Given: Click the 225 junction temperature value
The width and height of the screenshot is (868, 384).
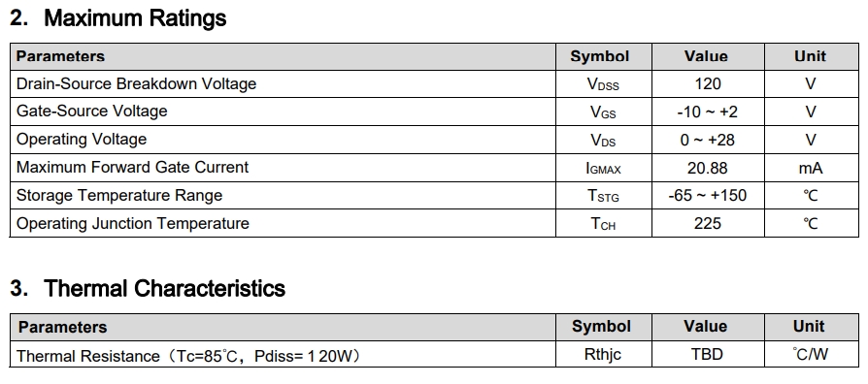Looking at the screenshot, I should point(708,223).
